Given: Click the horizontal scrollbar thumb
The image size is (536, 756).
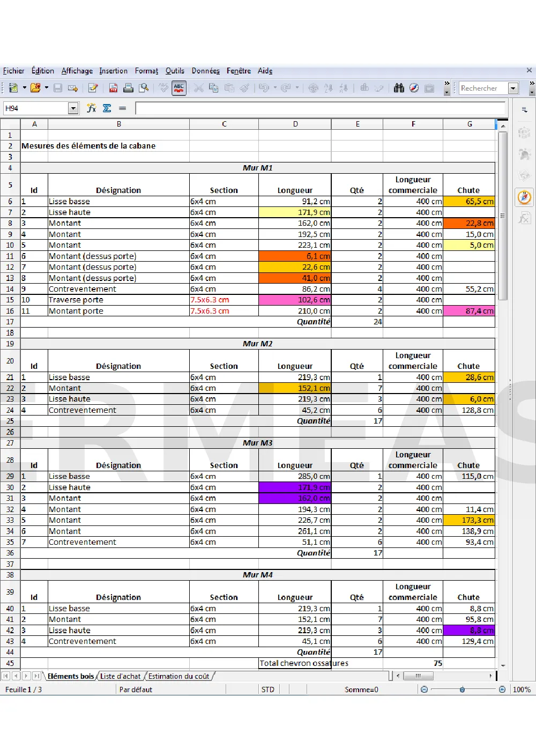Looking at the screenshot, I should click(x=418, y=676).
